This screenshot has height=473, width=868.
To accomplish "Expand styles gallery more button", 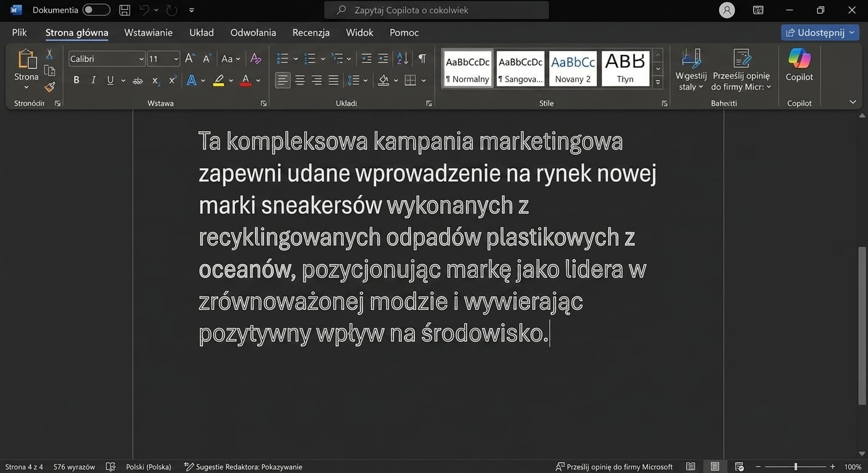I will tap(658, 82).
